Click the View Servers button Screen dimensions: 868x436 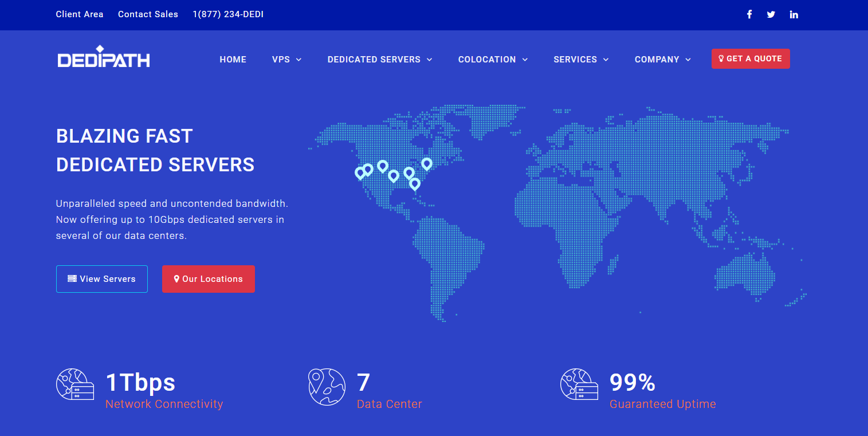point(102,279)
